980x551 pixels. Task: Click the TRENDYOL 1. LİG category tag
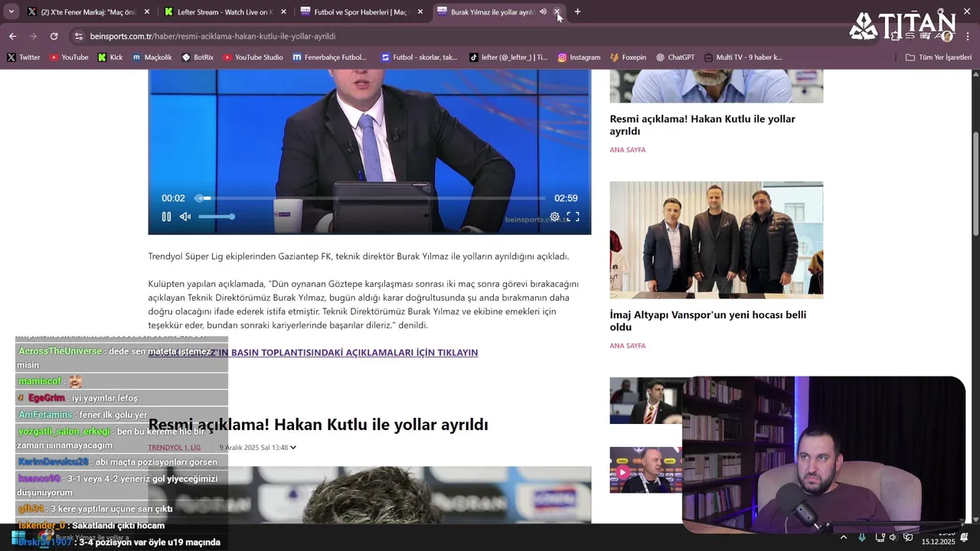click(x=174, y=448)
